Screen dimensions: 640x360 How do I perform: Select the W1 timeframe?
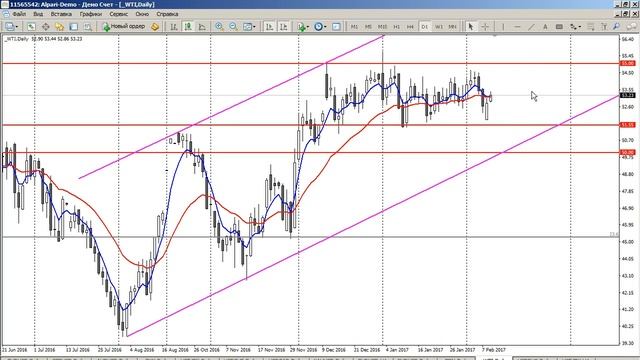click(x=439, y=27)
